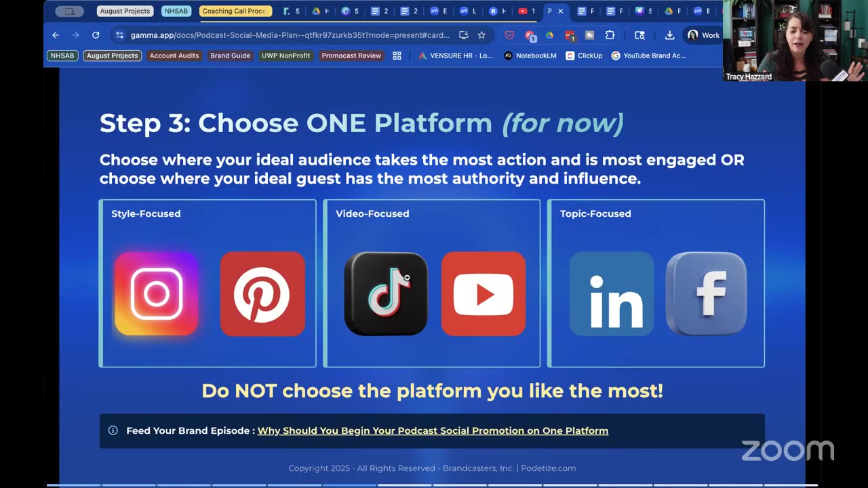868x488 pixels.
Task: Open the Extensions puzzle menu
Action: (610, 35)
